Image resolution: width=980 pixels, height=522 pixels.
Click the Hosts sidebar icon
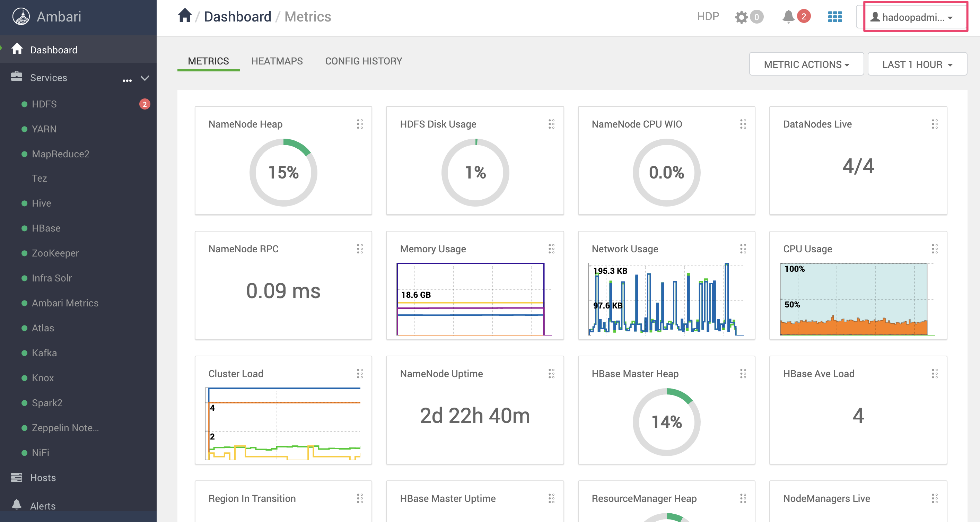point(16,477)
